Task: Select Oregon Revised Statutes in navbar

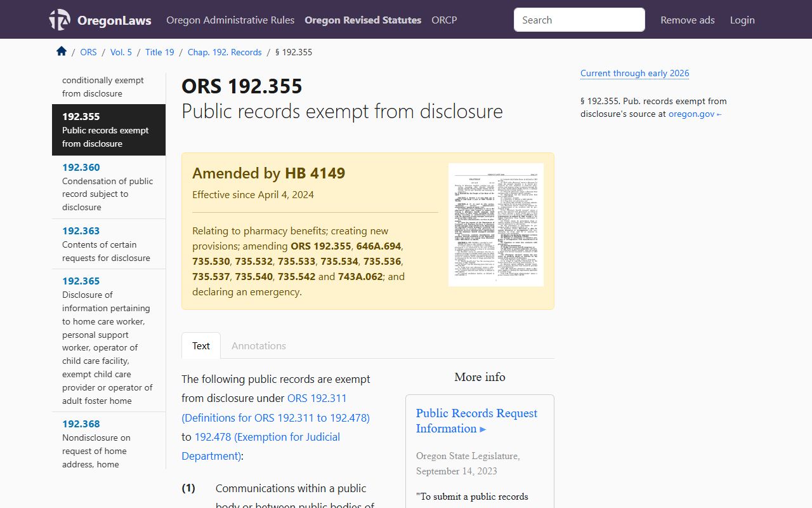Action: click(x=363, y=20)
